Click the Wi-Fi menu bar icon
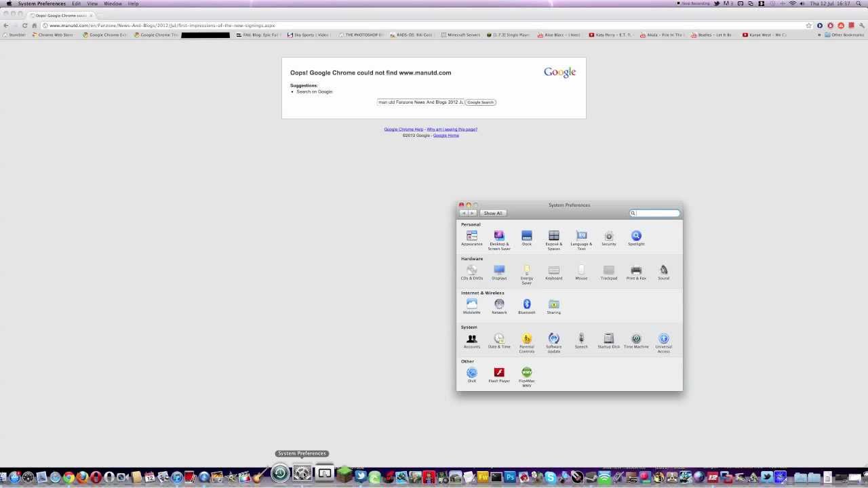The image size is (868, 488). pos(792,3)
